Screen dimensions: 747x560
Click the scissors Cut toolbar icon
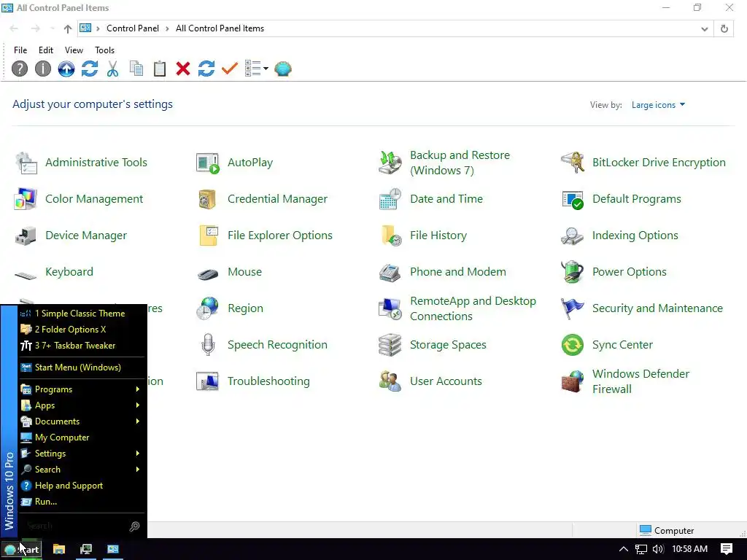pyautogui.click(x=113, y=69)
